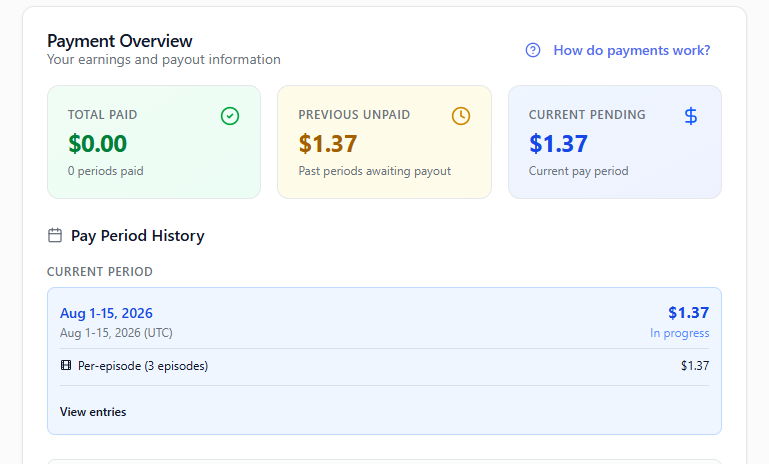Click 'Per-episode (3 episodes)' row label
This screenshot has width=769, height=464.
point(143,366)
